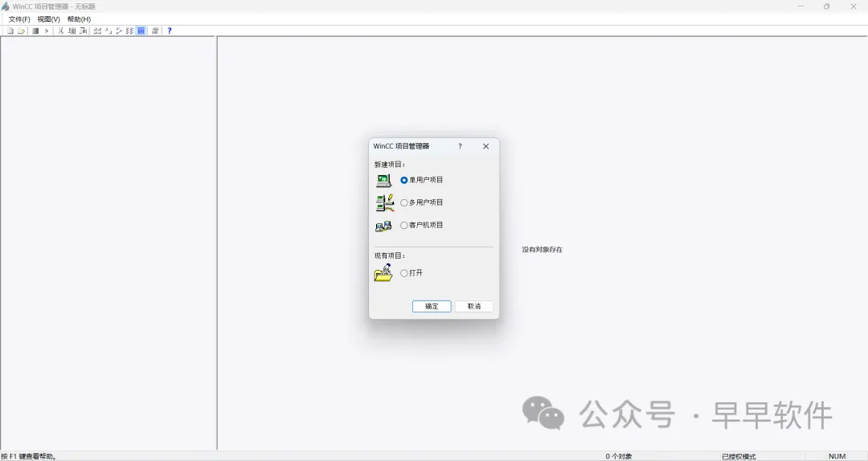The image size is (868, 461).
Task: Minimize the WinCC main window
Action: [x=800, y=6]
